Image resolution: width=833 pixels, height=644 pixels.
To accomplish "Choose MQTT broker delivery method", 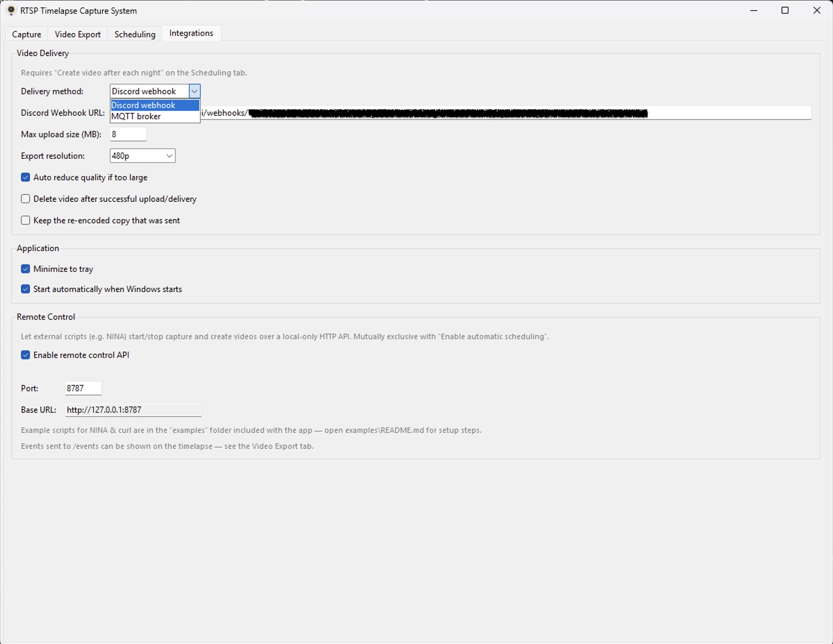I will coord(155,116).
